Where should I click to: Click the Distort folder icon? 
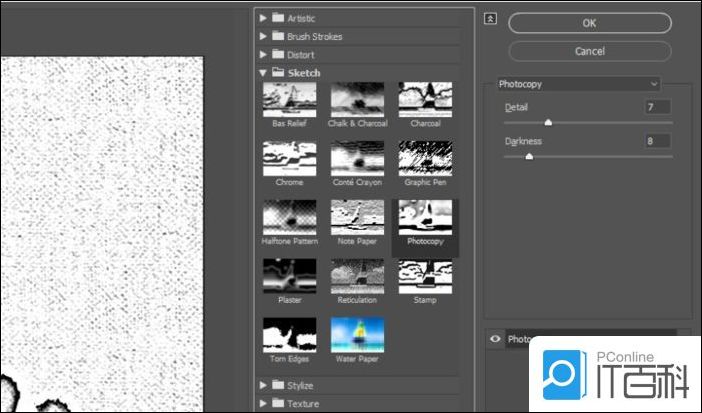tap(278, 54)
